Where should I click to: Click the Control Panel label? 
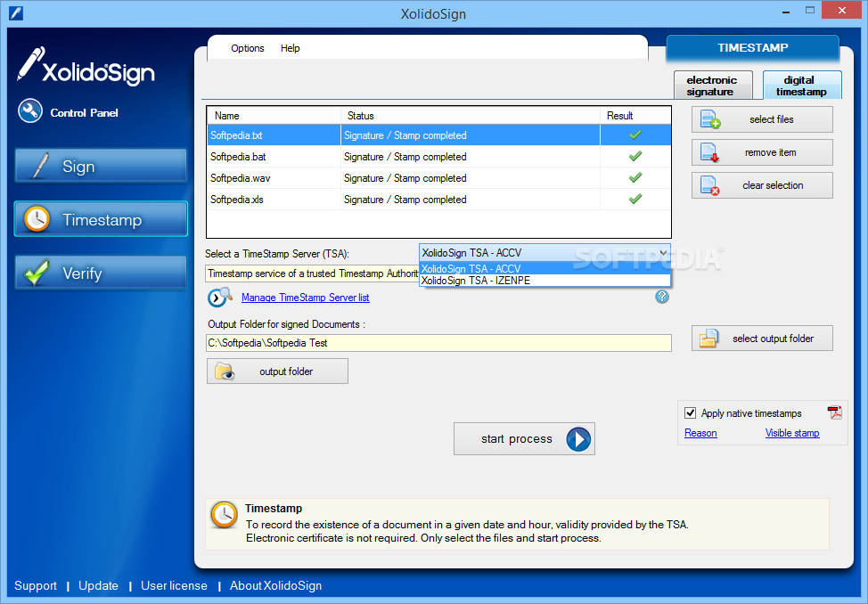click(x=84, y=113)
